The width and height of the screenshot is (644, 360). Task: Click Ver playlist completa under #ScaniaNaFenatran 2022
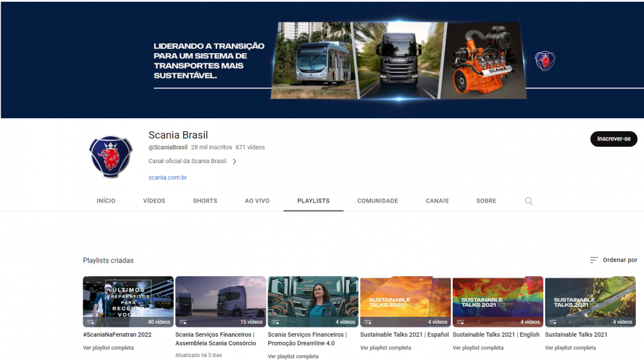point(108,347)
